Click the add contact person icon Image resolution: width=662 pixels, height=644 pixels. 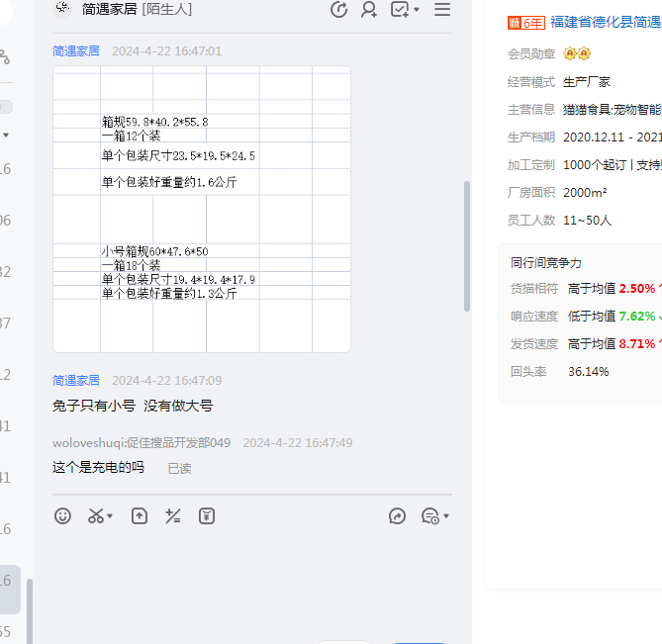tap(369, 9)
